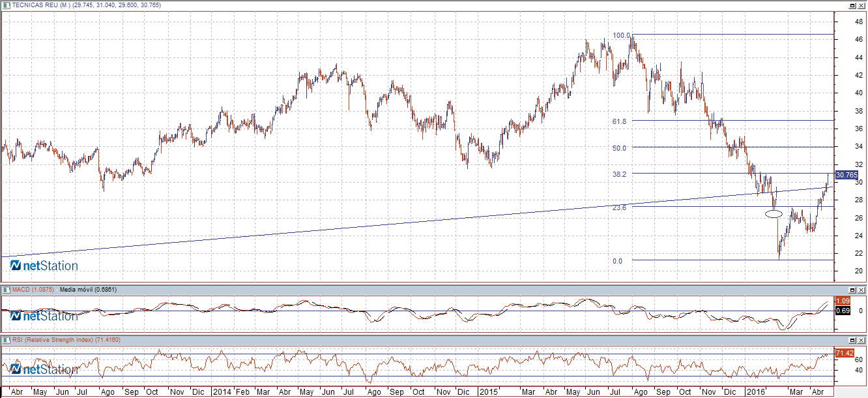Viewport: 868px width, 398px height.
Task: Close the RSI indicator panel
Action: (861, 340)
